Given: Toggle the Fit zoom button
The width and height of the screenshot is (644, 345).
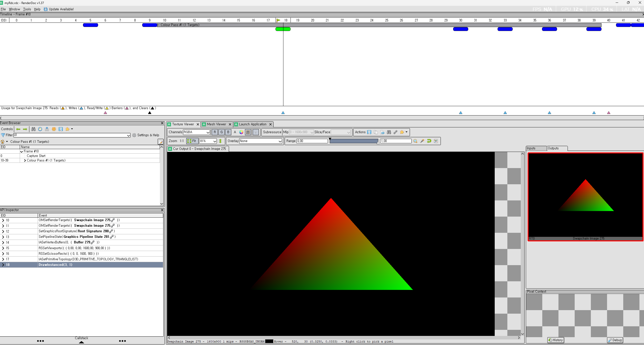Looking at the screenshot, I should click(192, 141).
